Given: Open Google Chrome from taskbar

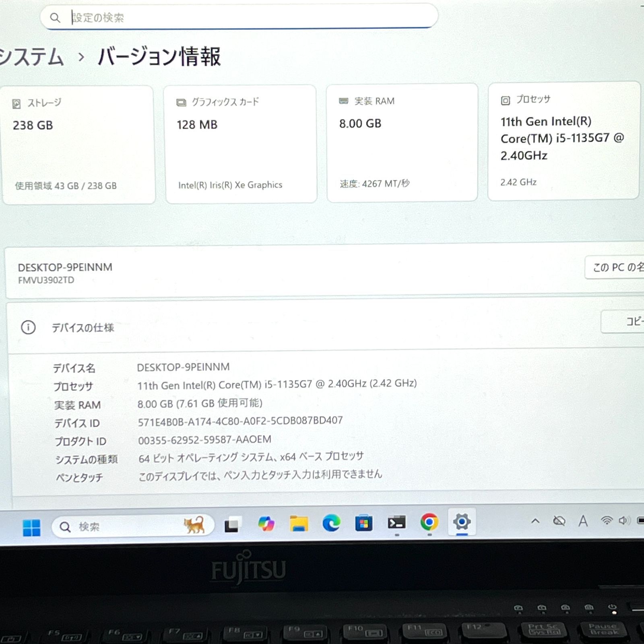Looking at the screenshot, I should point(429,522).
